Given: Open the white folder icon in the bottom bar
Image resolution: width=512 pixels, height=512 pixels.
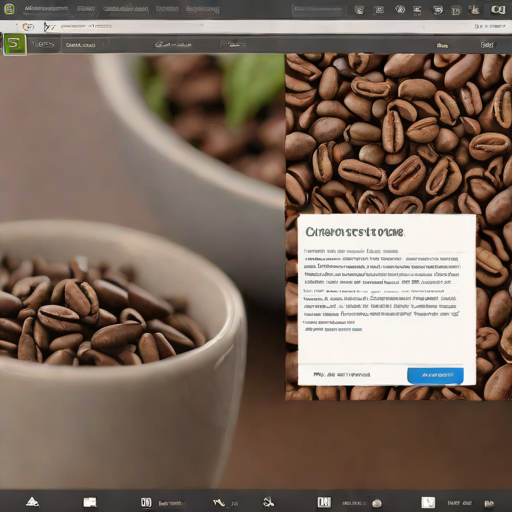Looking at the screenshot, I should (x=90, y=502).
